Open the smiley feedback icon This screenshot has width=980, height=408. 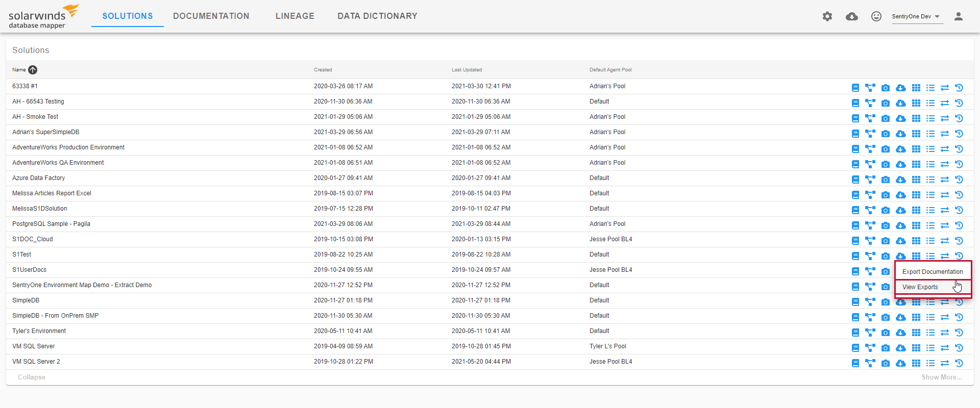point(876,16)
